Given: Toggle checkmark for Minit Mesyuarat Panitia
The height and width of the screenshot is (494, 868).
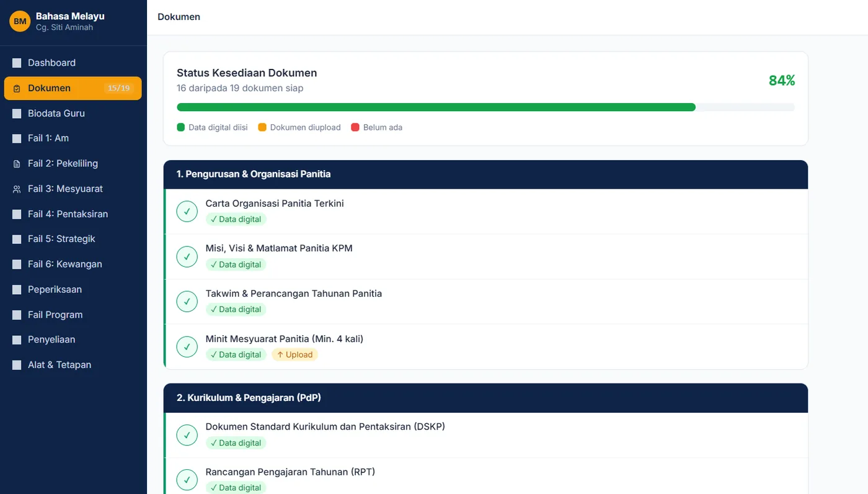Looking at the screenshot, I should point(187,346).
